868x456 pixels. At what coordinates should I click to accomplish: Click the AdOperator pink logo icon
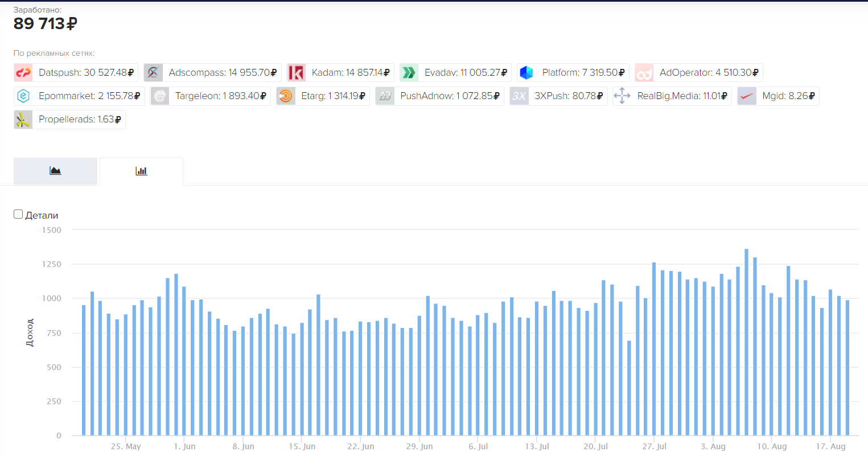coord(644,73)
